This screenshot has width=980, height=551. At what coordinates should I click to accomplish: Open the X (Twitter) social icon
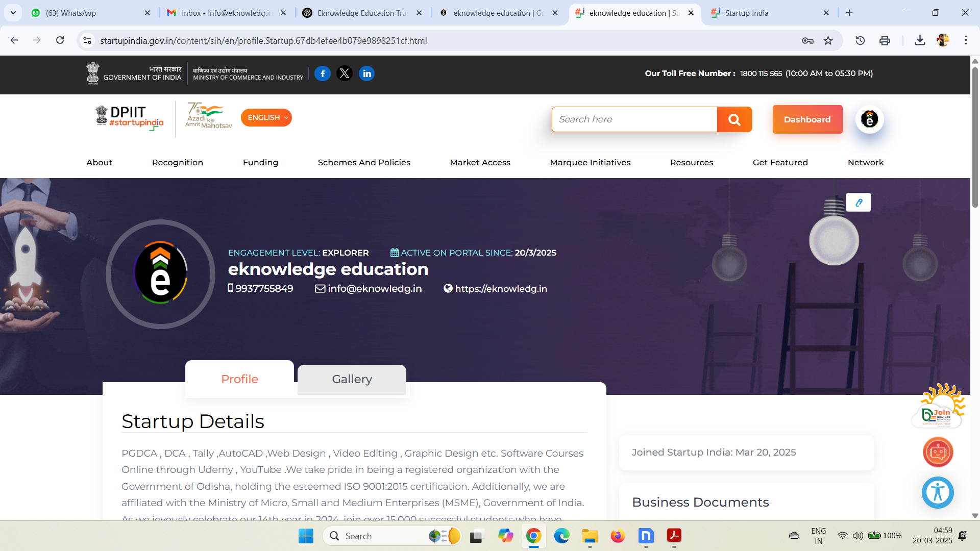tap(345, 73)
